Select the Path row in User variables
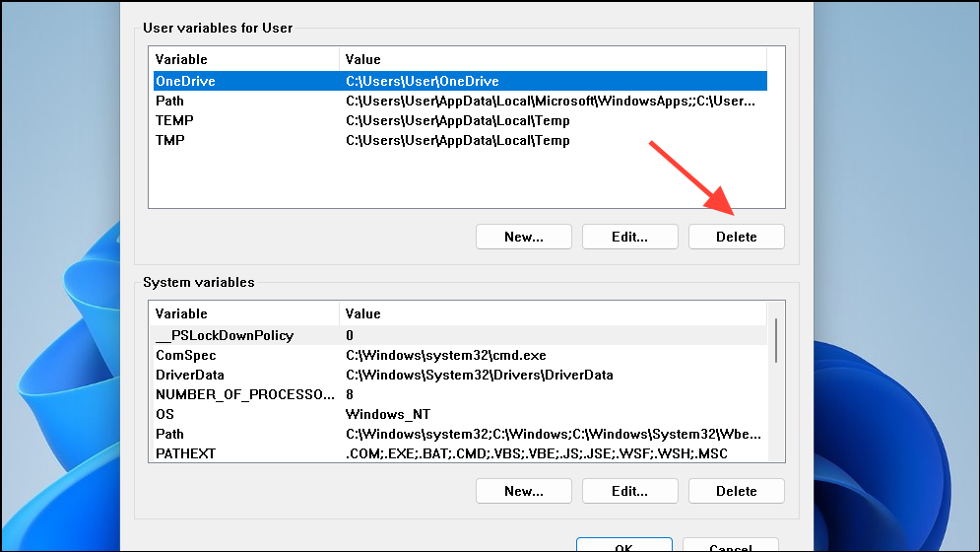 point(460,101)
